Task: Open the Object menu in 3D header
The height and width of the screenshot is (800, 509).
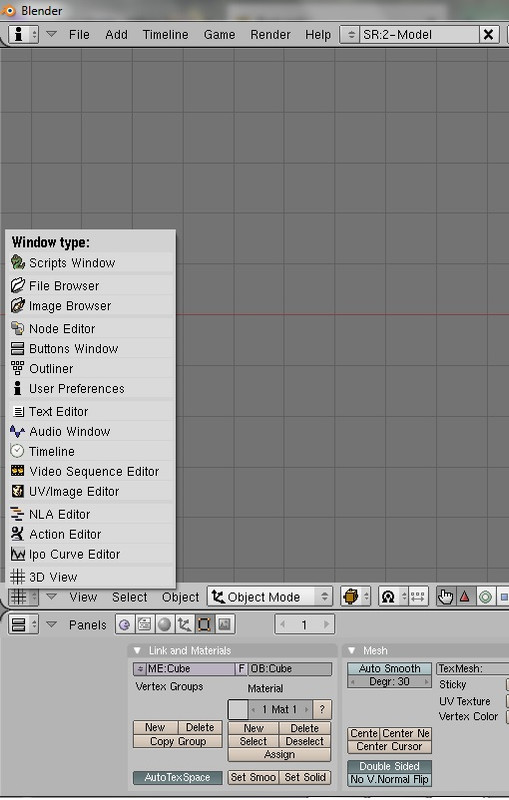Action: [181, 597]
